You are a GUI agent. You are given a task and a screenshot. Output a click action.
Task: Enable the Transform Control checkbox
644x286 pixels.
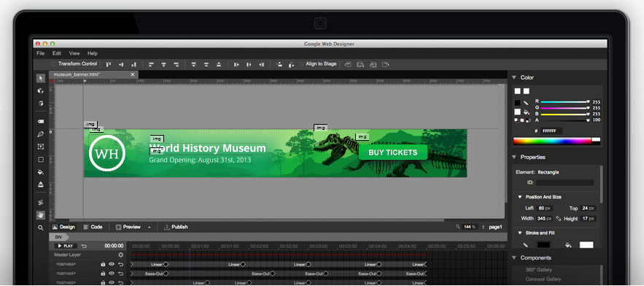click(x=54, y=64)
